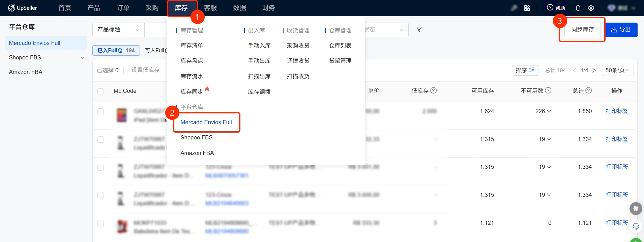Select 库存清单 from the menu
Screen dimensions: 644x242
point(192,46)
